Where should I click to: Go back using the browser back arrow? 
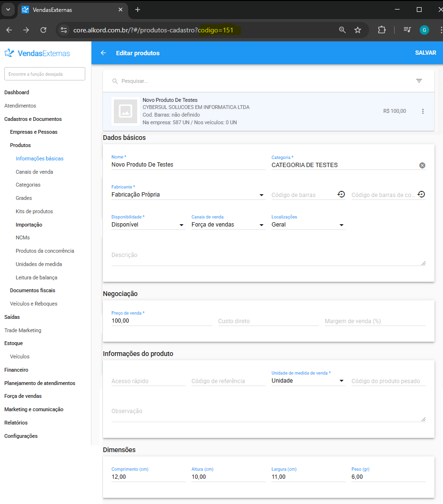(x=9, y=30)
